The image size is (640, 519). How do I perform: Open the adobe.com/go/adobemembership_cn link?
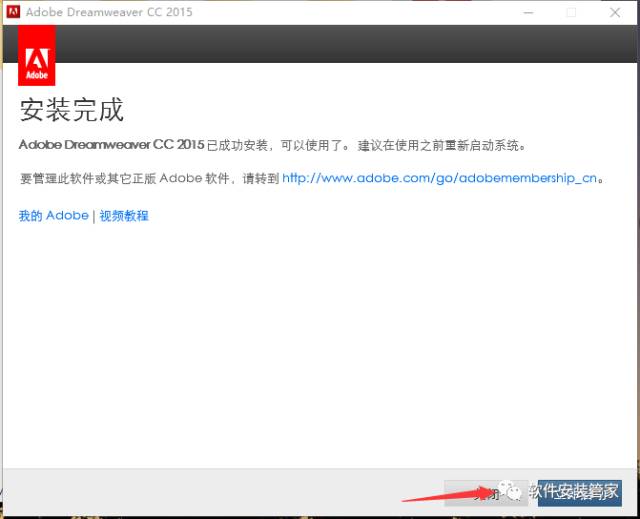[x=439, y=178]
